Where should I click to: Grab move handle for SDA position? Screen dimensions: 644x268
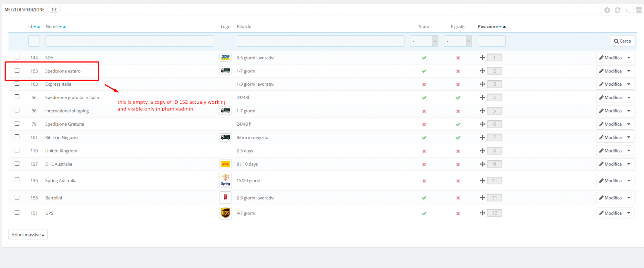(482, 57)
